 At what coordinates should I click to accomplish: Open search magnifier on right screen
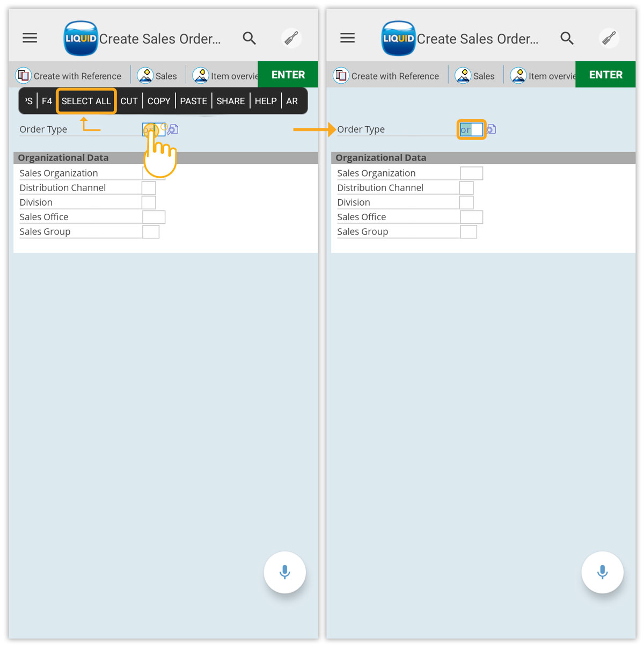567,38
